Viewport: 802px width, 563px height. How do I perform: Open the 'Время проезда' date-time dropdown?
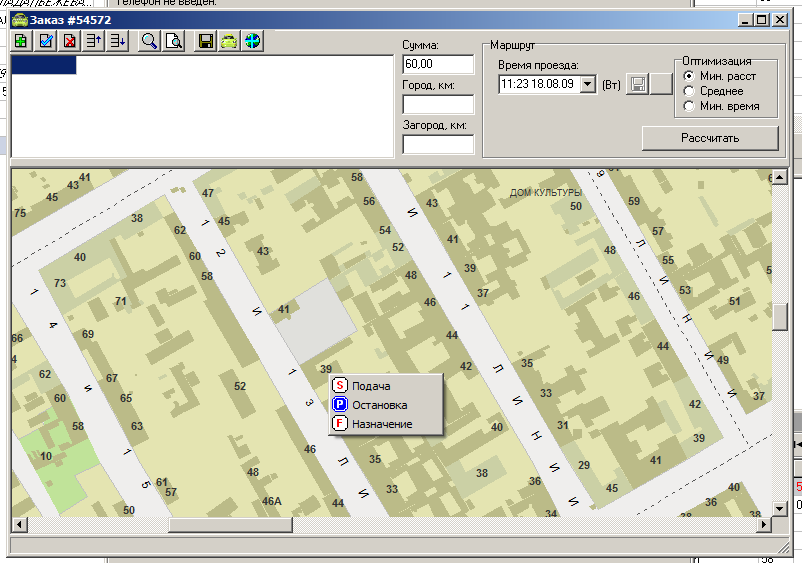[x=587, y=85]
